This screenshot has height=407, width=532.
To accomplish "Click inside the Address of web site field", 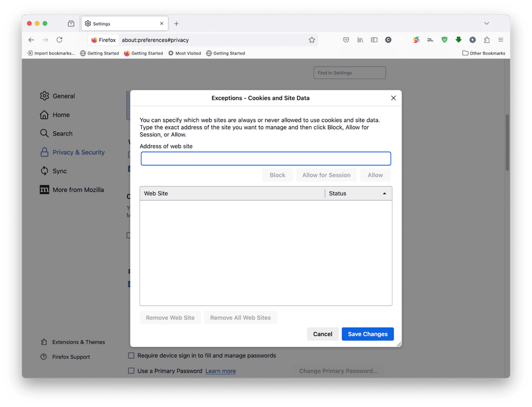I will [x=266, y=159].
